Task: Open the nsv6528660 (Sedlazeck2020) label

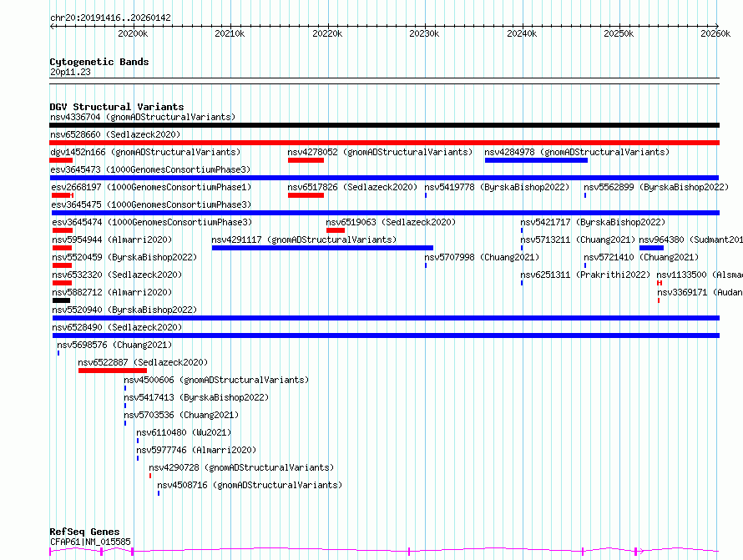Action: tap(115, 134)
